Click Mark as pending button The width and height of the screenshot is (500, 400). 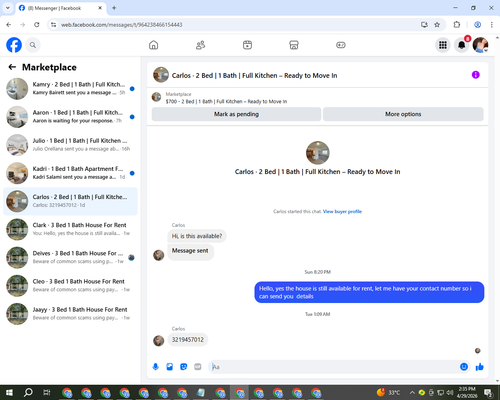[236, 114]
